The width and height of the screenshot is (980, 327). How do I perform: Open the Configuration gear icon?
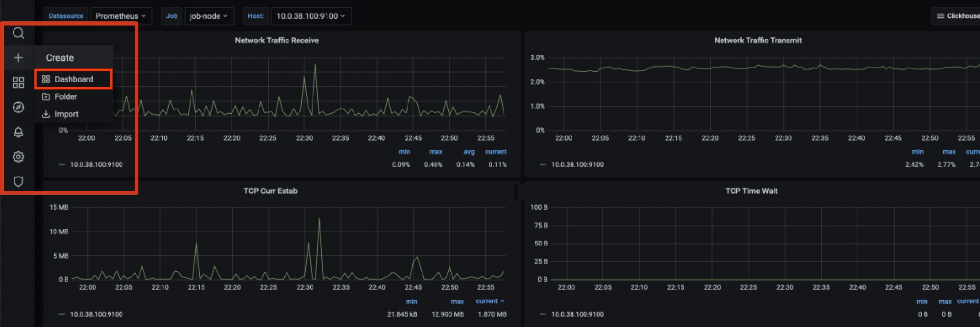18,157
